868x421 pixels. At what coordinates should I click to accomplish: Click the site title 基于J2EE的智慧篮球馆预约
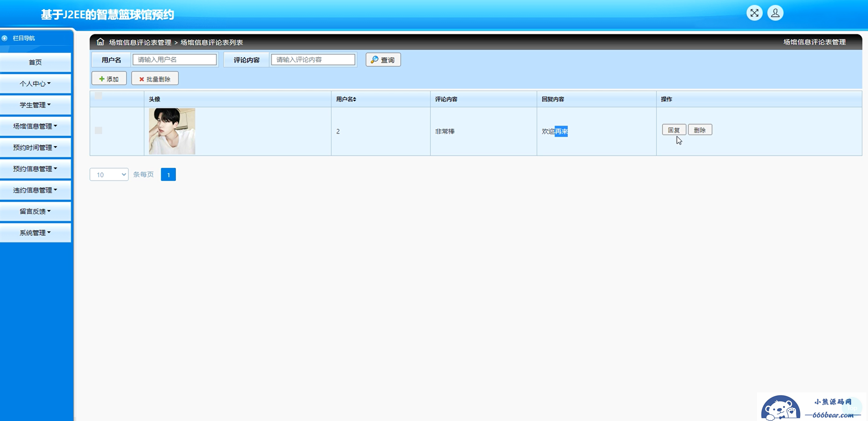pos(108,15)
